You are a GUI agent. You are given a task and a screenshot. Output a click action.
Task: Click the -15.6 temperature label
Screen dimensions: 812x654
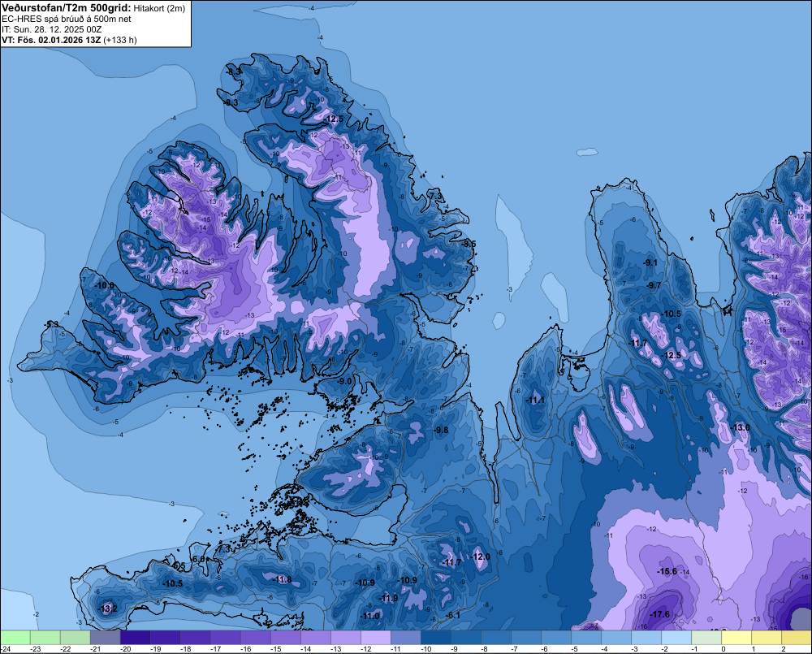click(667, 571)
